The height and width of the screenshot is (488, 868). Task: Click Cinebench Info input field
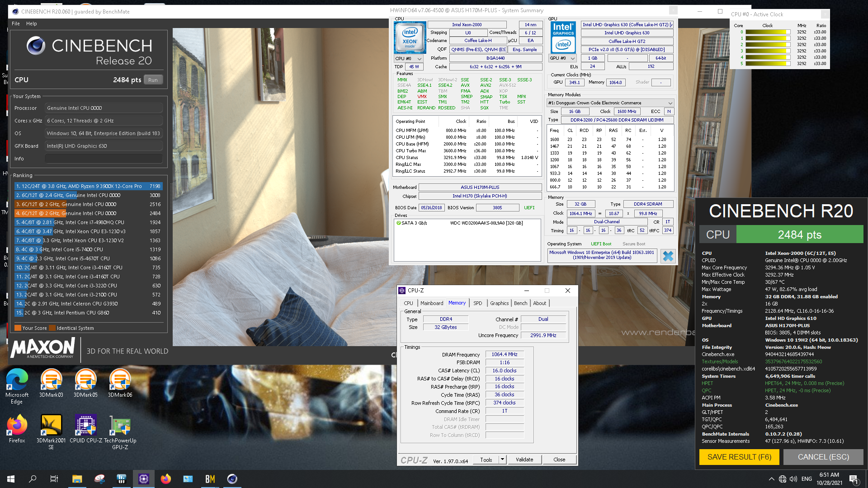[104, 159]
